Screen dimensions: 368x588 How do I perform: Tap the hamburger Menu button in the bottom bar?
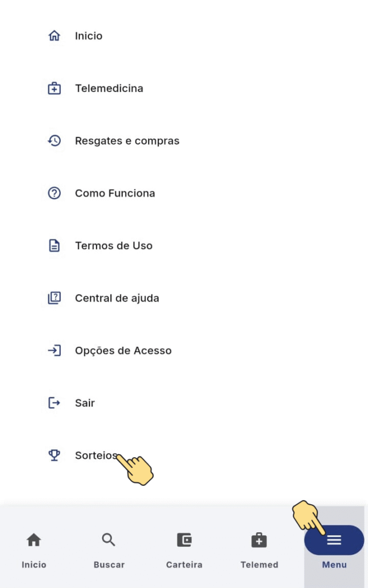click(x=334, y=540)
